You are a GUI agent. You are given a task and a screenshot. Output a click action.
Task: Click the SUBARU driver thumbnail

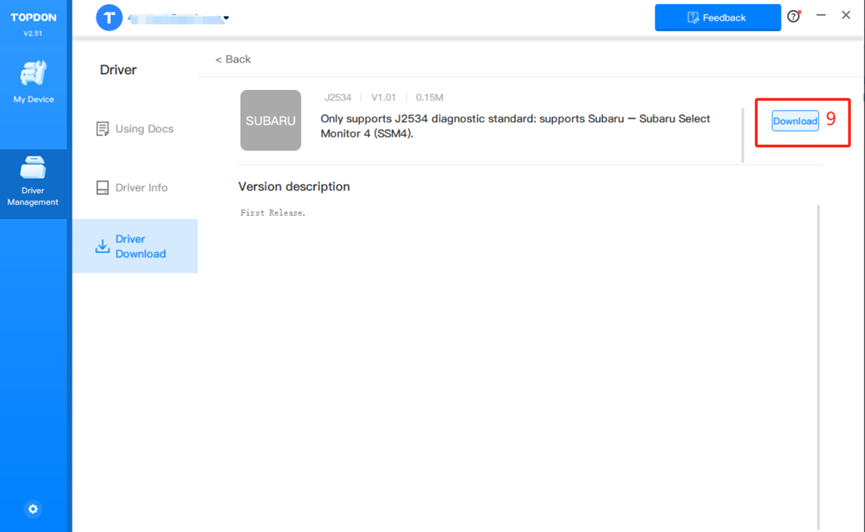270,120
